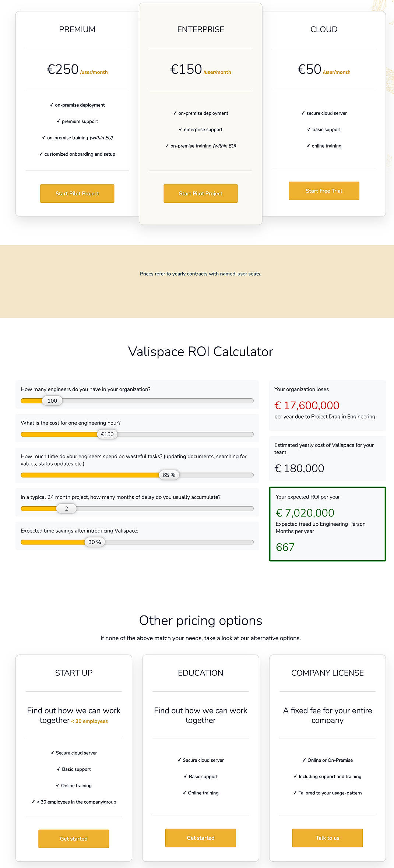This screenshot has width=394, height=868.
Task: Click the on-premise deployment checkmark under Premium
Action: [x=52, y=105]
